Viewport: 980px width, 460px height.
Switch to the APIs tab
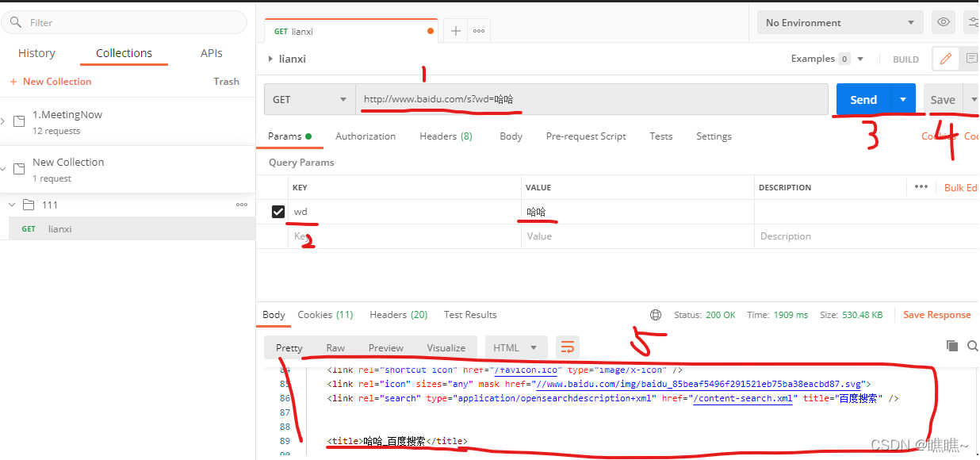(212, 53)
